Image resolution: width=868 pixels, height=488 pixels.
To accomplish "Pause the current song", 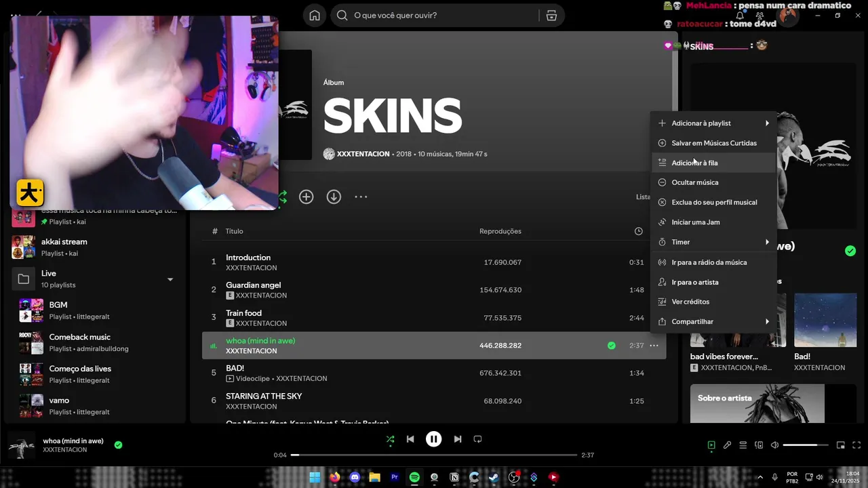I will click(434, 439).
